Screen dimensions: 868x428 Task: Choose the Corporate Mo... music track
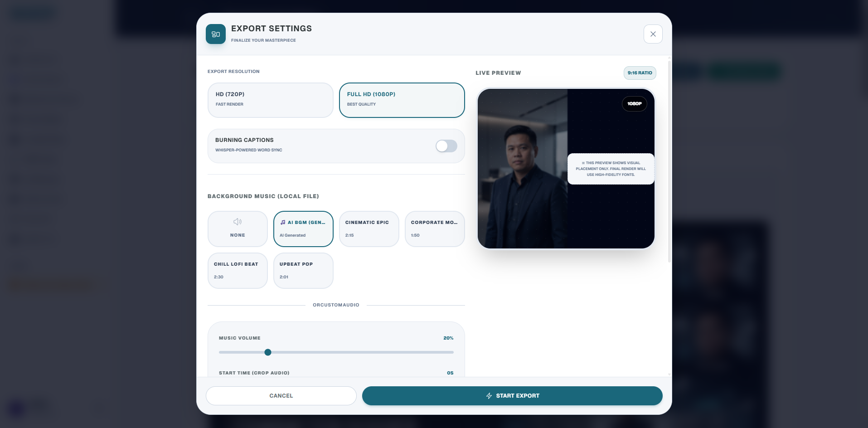(x=435, y=229)
